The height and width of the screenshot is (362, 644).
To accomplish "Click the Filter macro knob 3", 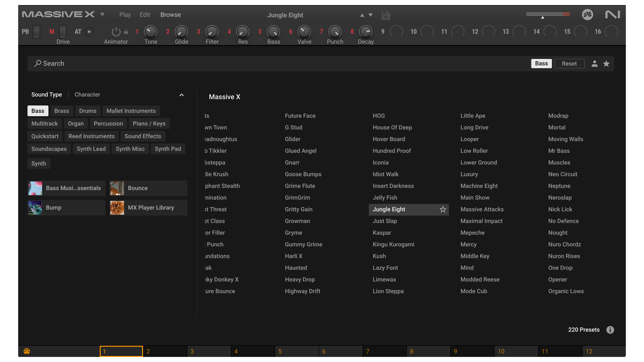I will pyautogui.click(x=212, y=32).
